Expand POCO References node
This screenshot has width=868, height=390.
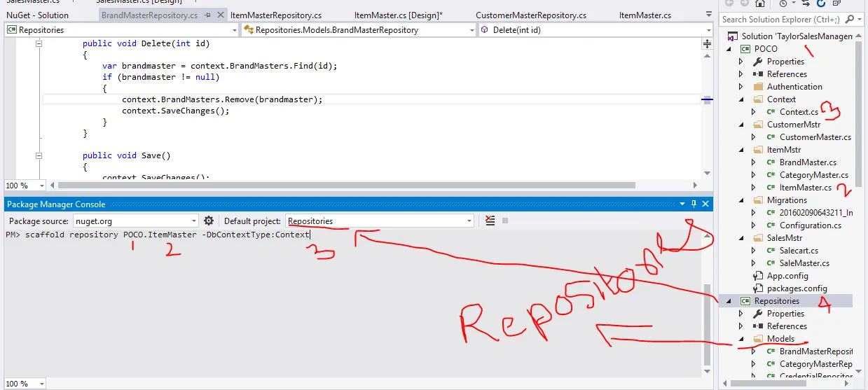pos(741,74)
